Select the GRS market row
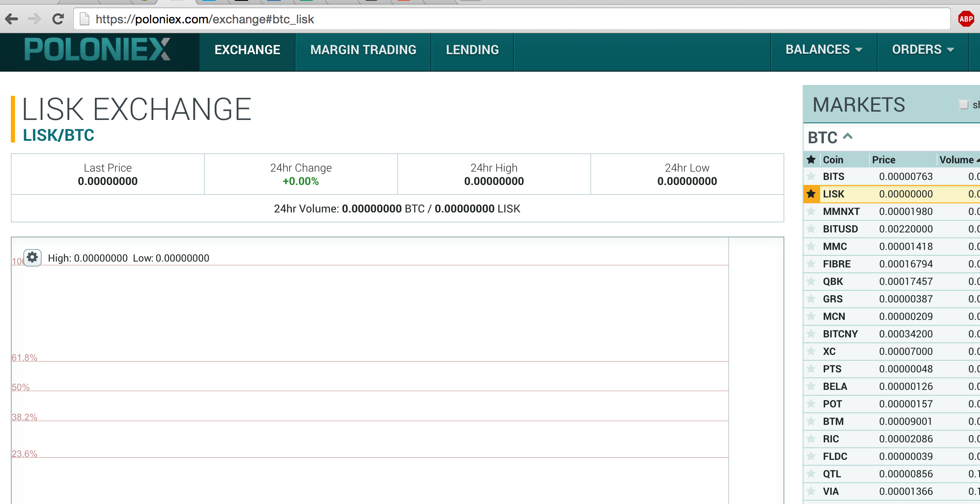The width and height of the screenshot is (980, 504). (x=891, y=299)
